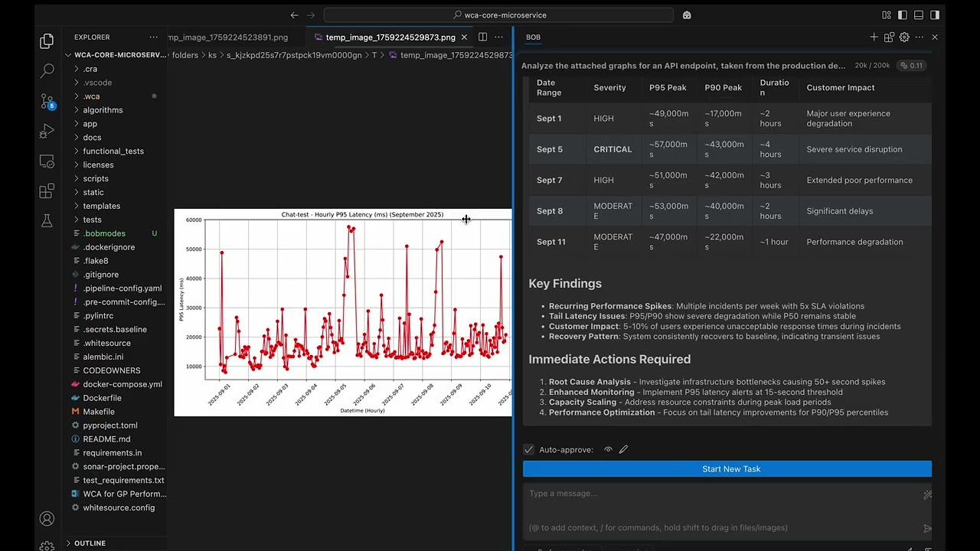Viewport: 980px width, 551px height.
Task: Click 's_kjzkpd25s7r7pstpck19vm0000gn' breadcrumb
Action: click(x=294, y=55)
